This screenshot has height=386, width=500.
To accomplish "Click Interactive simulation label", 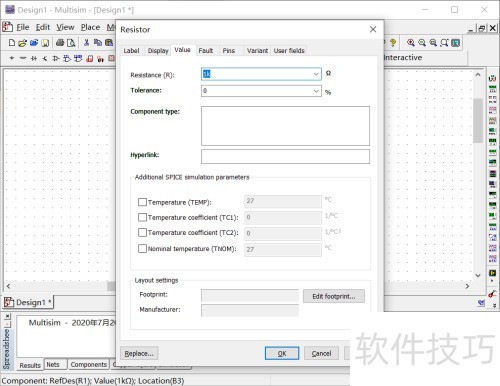I will [x=403, y=58].
